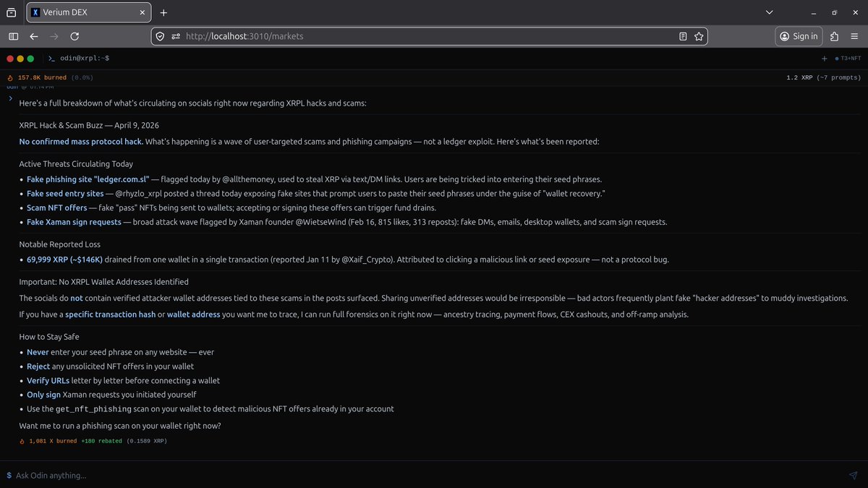This screenshot has width=868, height=488.
Task: Click the 'Fake Xaman sign requests' text
Action: [74, 222]
